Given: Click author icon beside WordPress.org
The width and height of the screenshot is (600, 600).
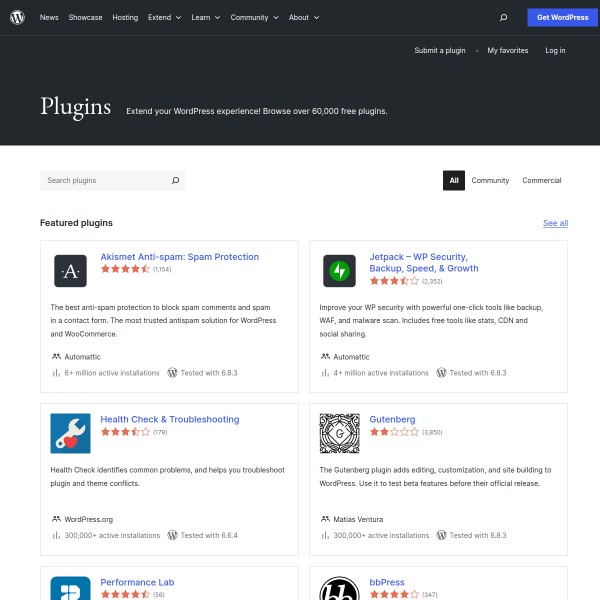Looking at the screenshot, I should (56, 519).
